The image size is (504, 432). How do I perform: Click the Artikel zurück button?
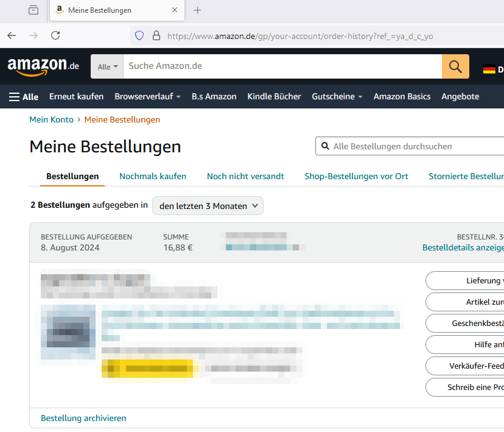465,302
